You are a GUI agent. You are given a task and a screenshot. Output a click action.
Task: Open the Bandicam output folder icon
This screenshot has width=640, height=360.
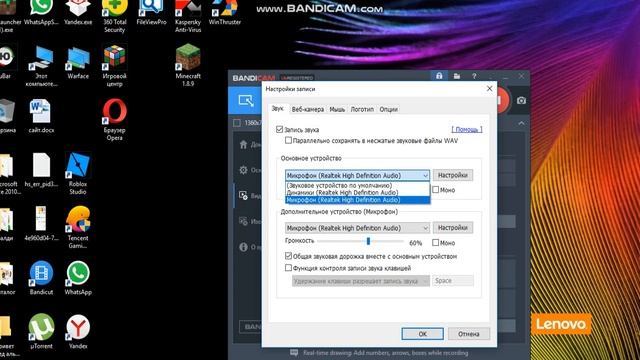pyautogui.click(x=457, y=76)
